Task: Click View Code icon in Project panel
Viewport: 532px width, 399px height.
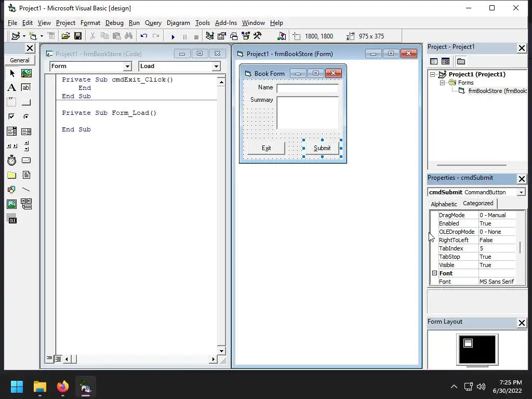Action: pos(434,61)
